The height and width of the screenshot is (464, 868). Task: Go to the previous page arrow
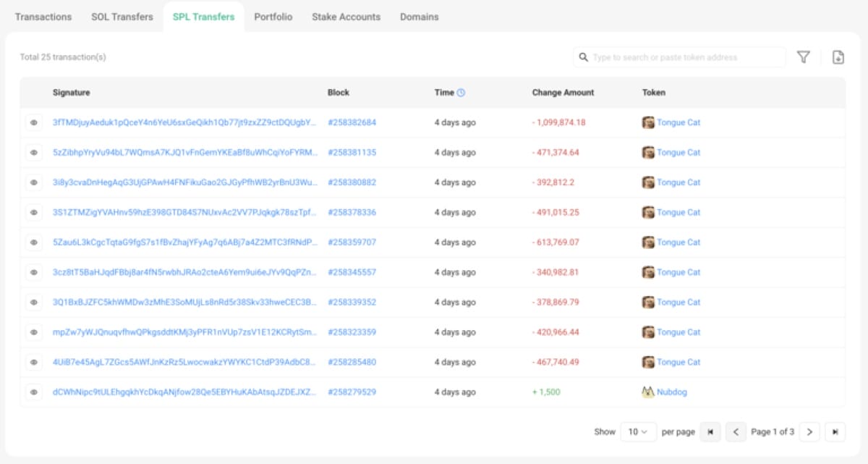736,431
